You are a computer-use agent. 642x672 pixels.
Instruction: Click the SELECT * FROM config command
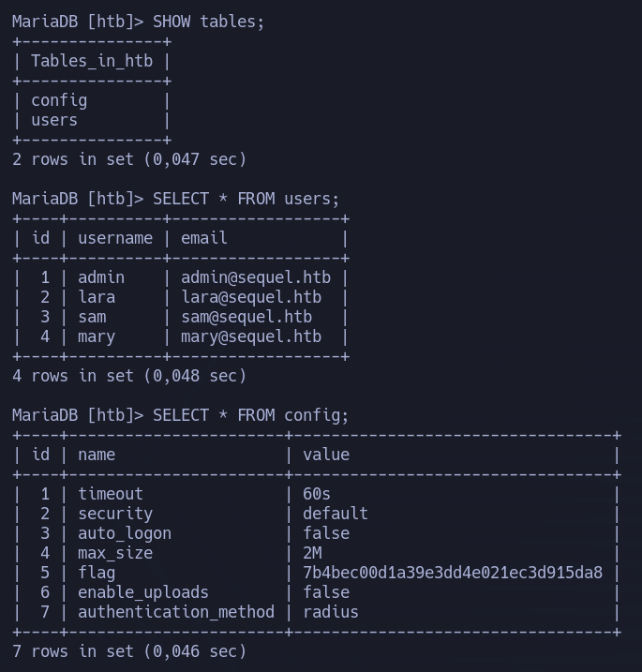[x=251, y=415]
